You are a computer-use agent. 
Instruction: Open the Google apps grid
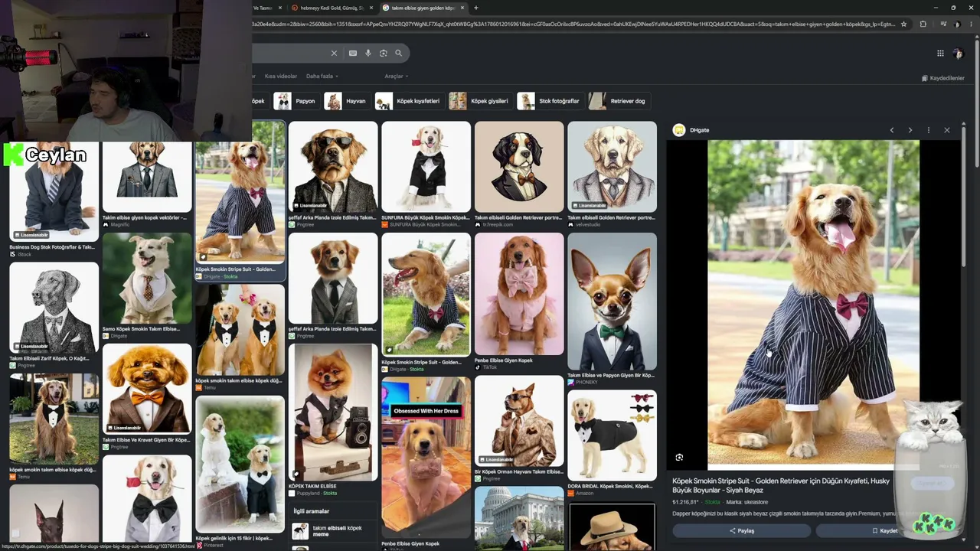(940, 53)
